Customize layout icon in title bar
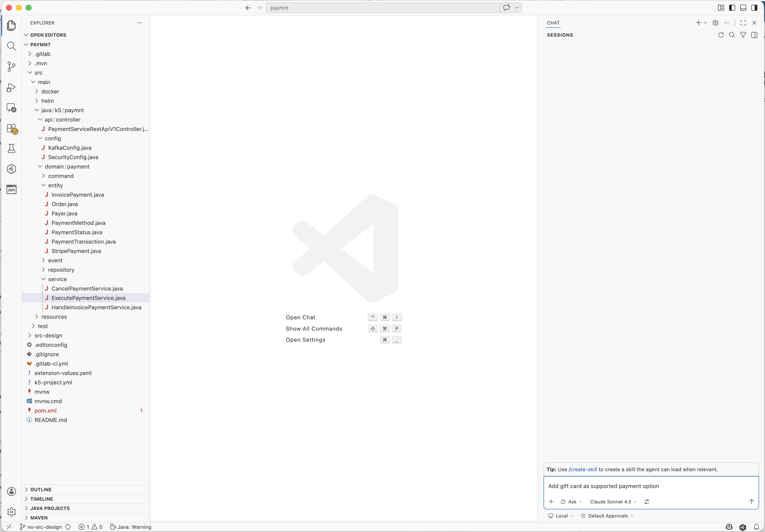Viewport: 765px width, 532px height. tap(721, 8)
